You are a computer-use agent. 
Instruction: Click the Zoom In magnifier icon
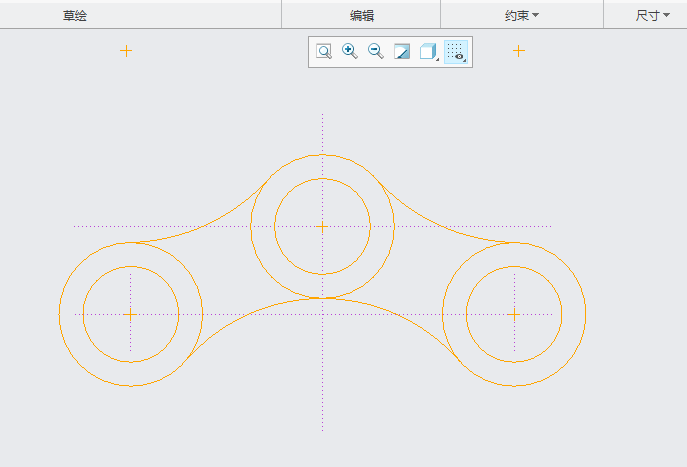[350, 52]
